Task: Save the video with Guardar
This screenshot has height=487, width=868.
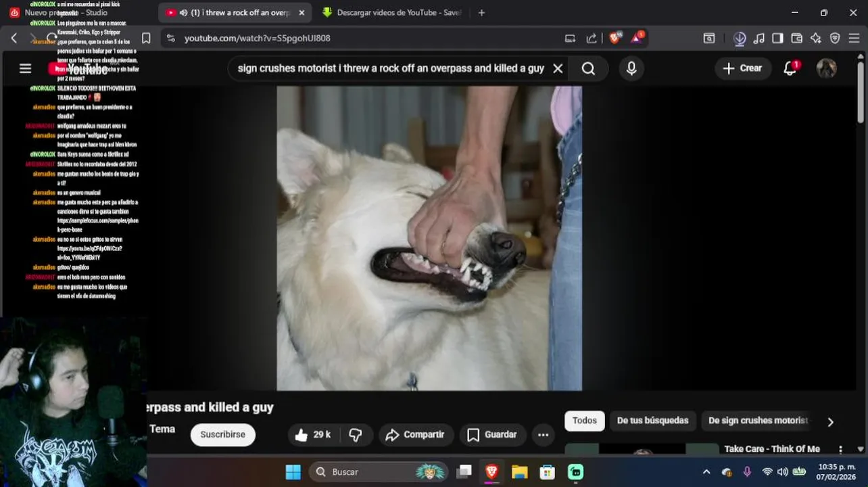Action: click(492, 435)
